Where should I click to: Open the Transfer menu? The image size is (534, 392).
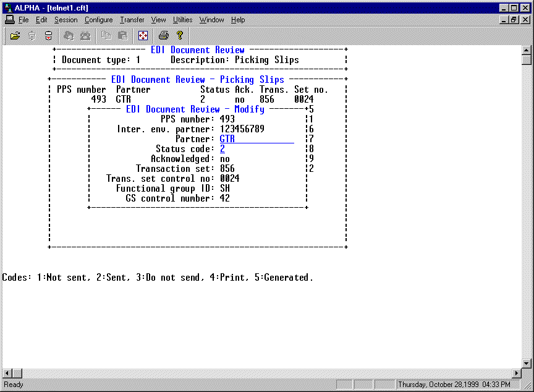coord(132,20)
